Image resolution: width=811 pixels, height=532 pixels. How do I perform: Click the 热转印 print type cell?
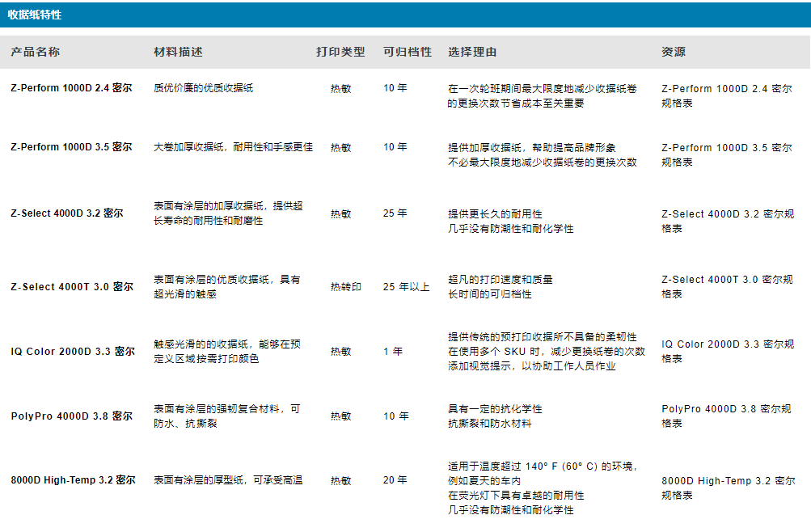click(x=345, y=287)
